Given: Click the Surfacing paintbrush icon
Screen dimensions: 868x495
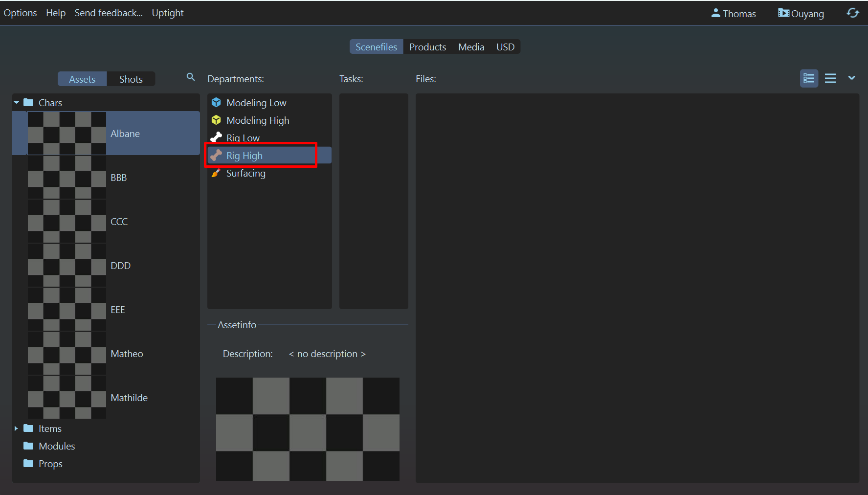Looking at the screenshot, I should point(216,173).
